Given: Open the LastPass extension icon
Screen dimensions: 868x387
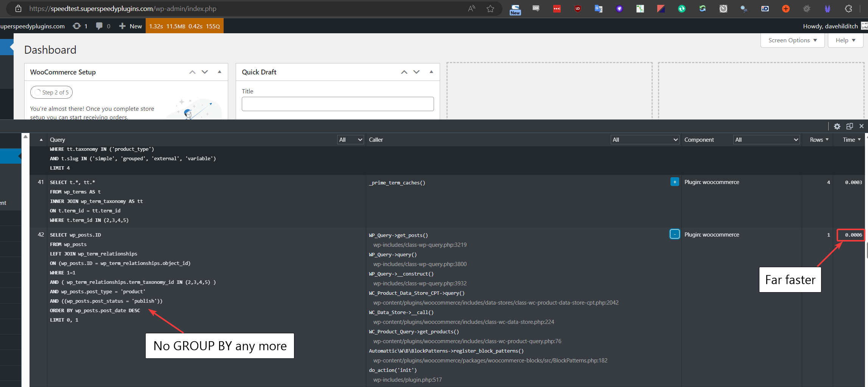Looking at the screenshot, I should point(557,8).
